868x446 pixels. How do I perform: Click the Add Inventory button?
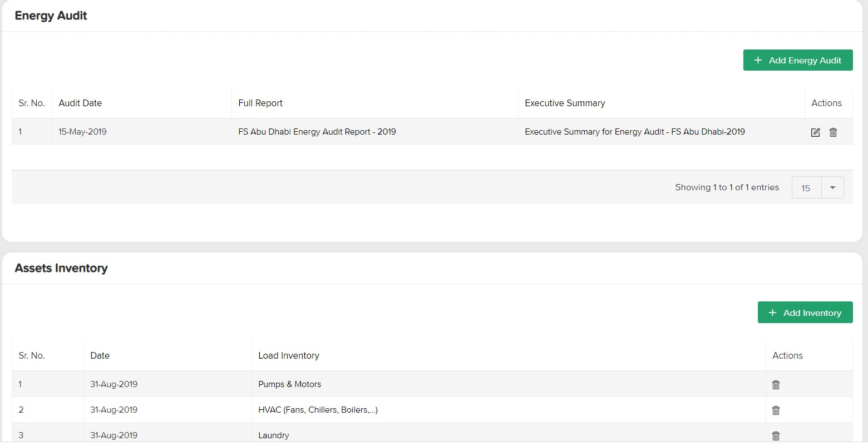(x=805, y=313)
